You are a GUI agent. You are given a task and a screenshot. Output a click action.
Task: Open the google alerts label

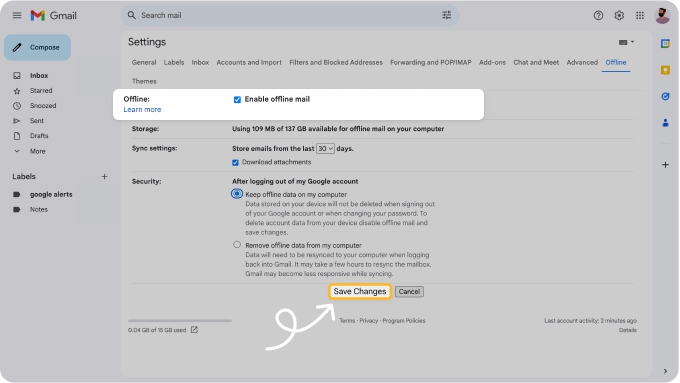(x=51, y=194)
